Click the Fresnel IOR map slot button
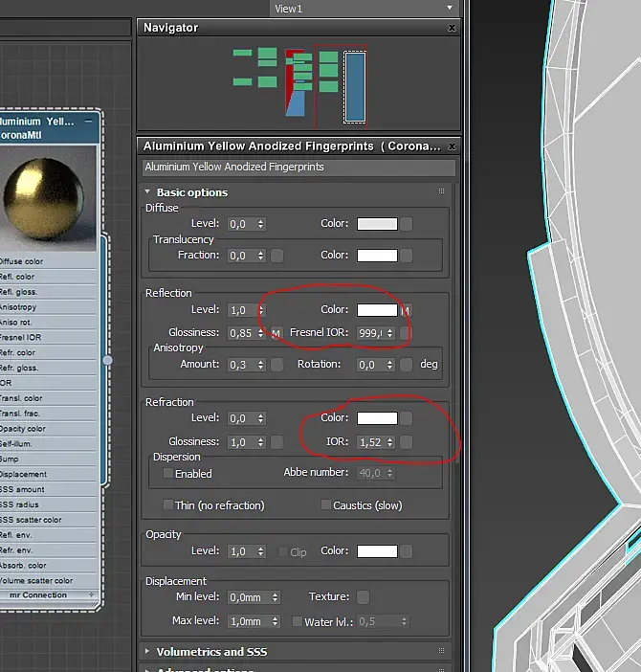This screenshot has height=672, width=641. (406, 333)
